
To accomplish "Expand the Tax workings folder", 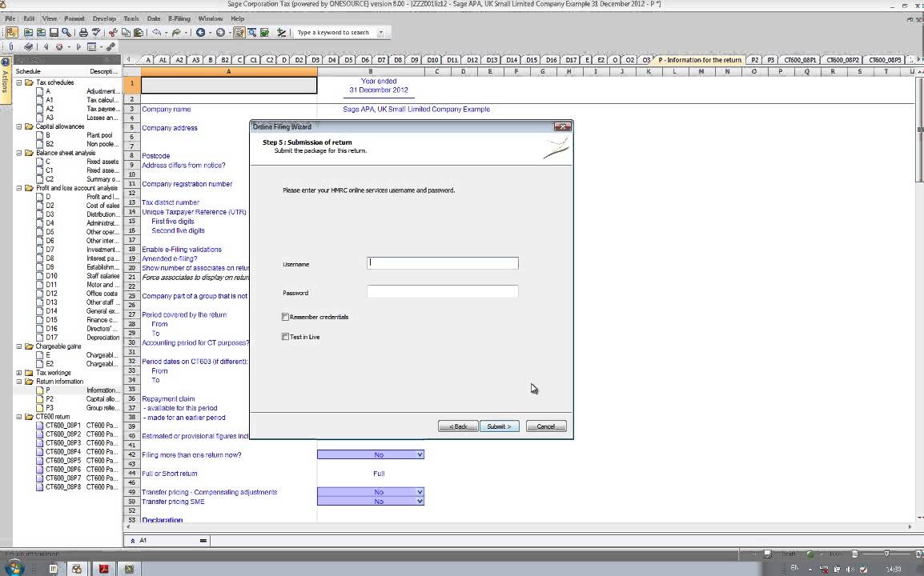I will pyautogui.click(x=19, y=373).
